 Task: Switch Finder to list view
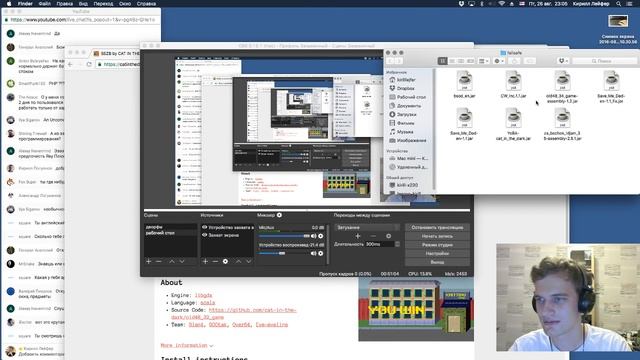(x=452, y=61)
